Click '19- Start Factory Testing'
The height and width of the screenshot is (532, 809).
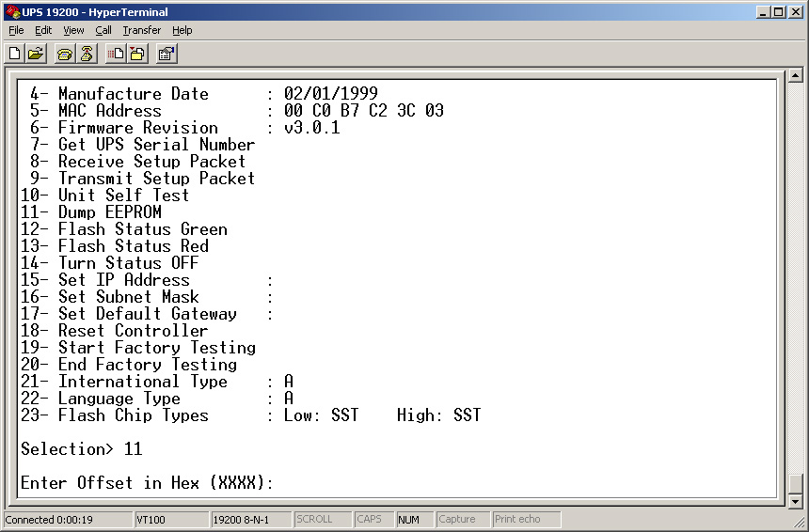138,348
